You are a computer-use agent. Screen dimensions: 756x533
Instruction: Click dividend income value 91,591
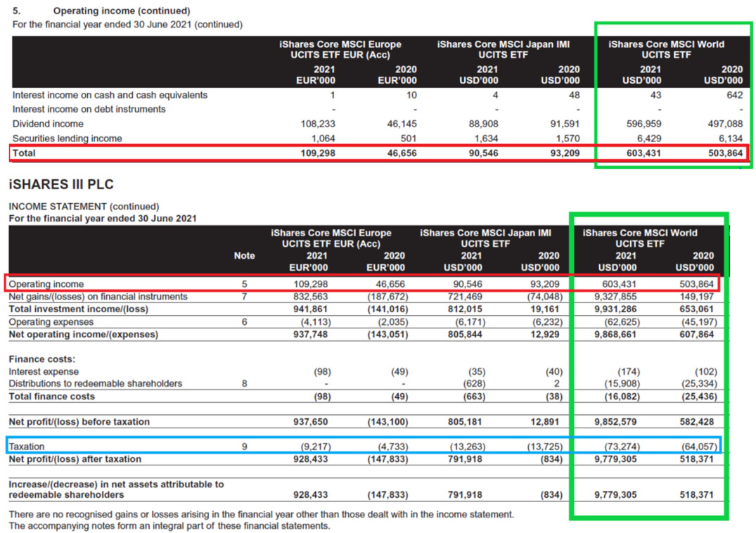[565, 124]
